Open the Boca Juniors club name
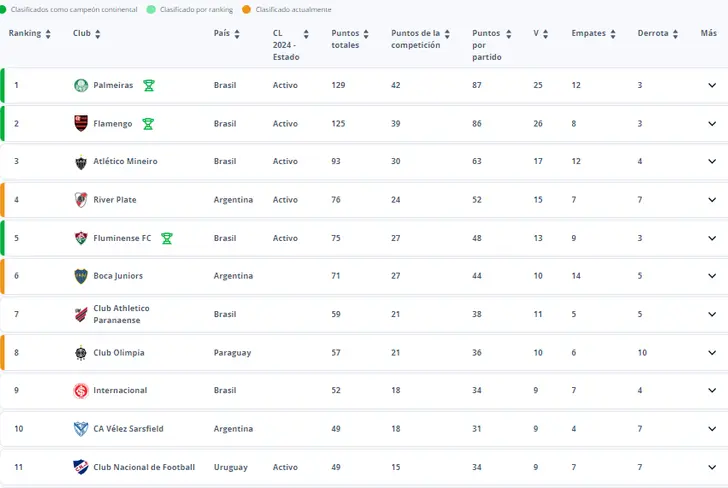 click(x=118, y=276)
